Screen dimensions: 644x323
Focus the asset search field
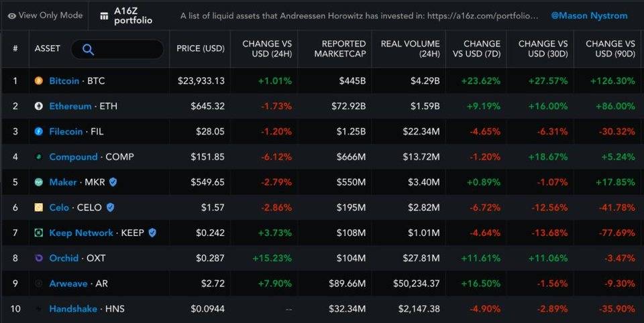[x=117, y=49]
